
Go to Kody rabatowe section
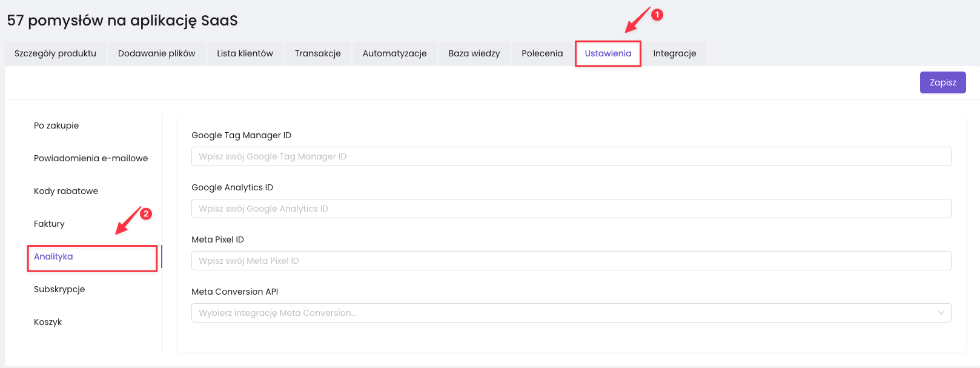point(66,191)
